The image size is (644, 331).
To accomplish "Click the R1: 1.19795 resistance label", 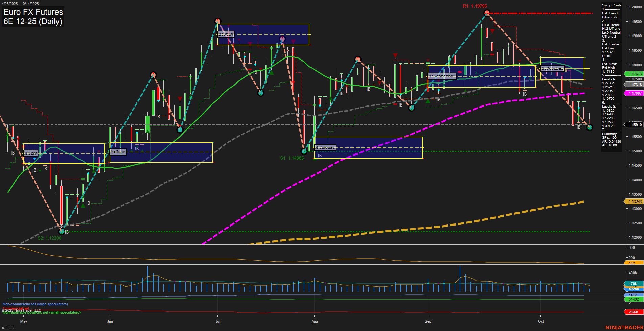I will pos(476,6).
